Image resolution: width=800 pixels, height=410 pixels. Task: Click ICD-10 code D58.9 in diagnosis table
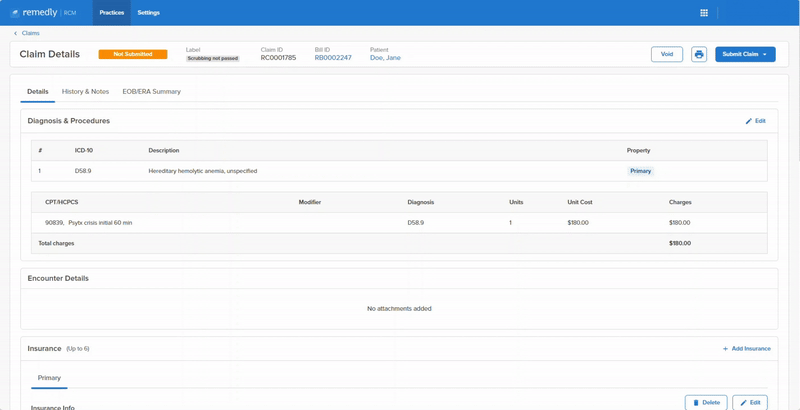click(83, 171)
